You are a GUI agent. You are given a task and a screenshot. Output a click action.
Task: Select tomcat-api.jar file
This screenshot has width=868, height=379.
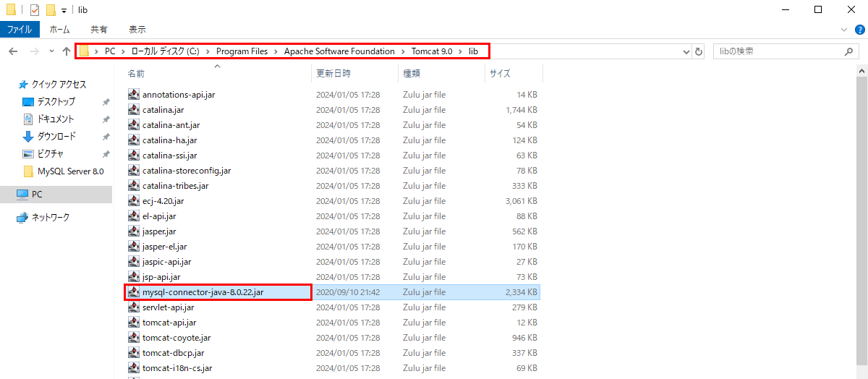[x=169, y=323]
